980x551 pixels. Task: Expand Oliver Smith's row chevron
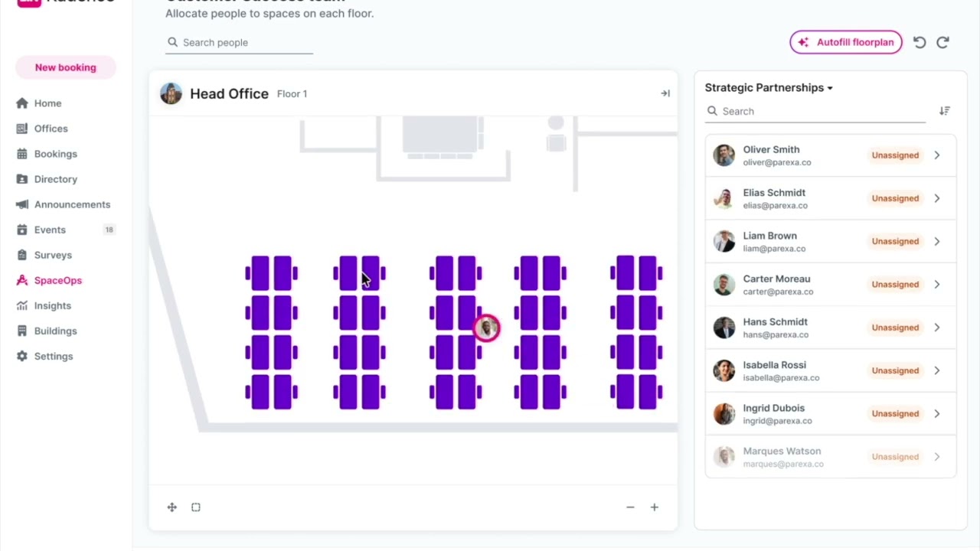[936, 155]
